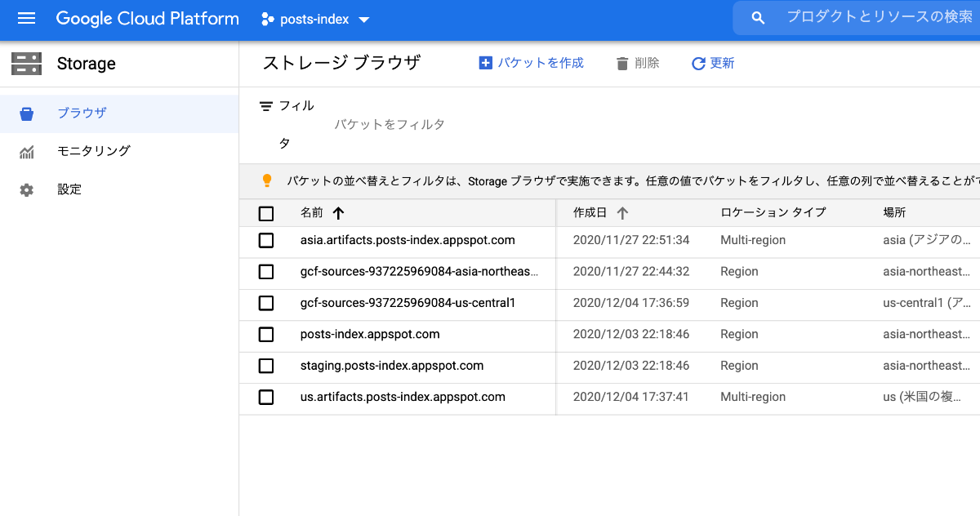Open the gcf-sources-937225969084-asia-northeast bucket
The height and width of the screenshot is (516, 980).
click(x=420, y=272)
